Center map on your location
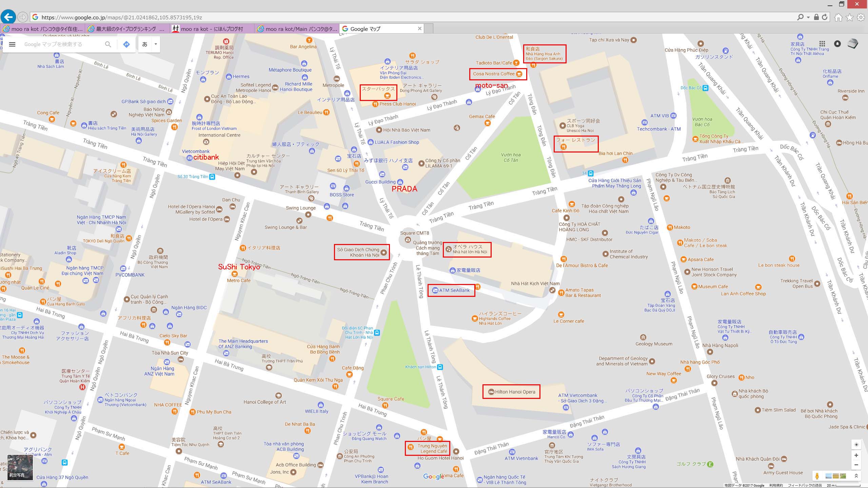 pos(856,445)
